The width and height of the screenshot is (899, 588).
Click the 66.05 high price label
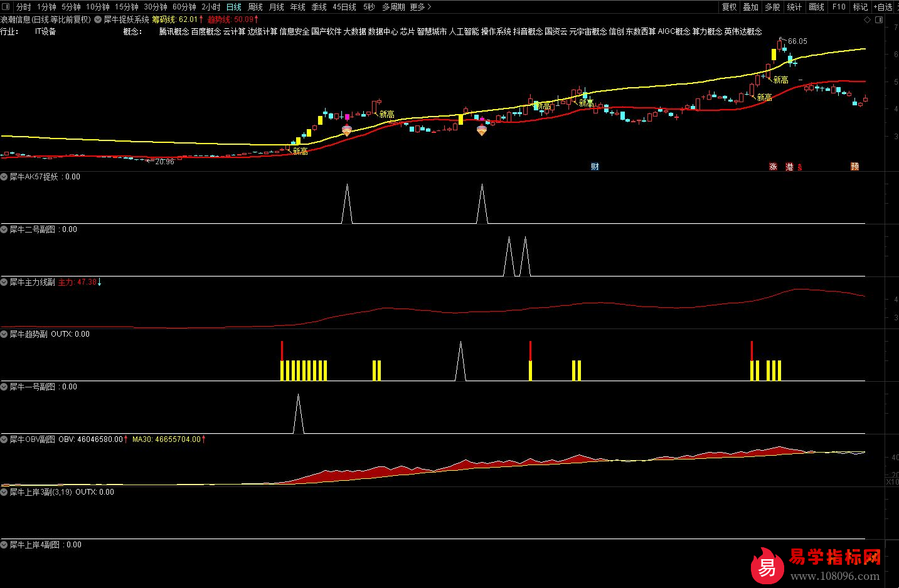pyautogui.click(x=797, y=41)
